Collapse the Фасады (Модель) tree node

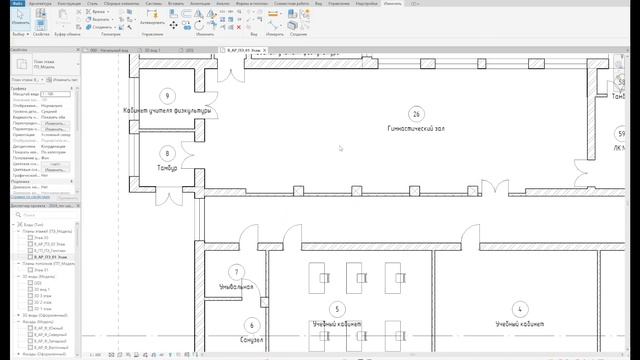(18, 322)
